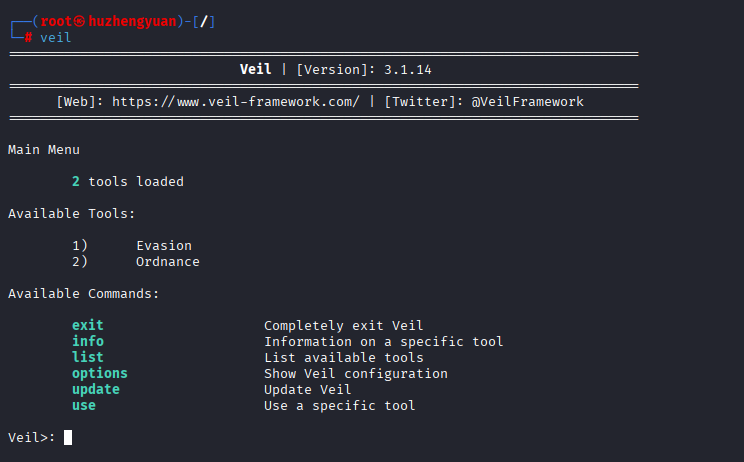The image size is (744, 462).
Task: Click the use command
Action: 83,406
